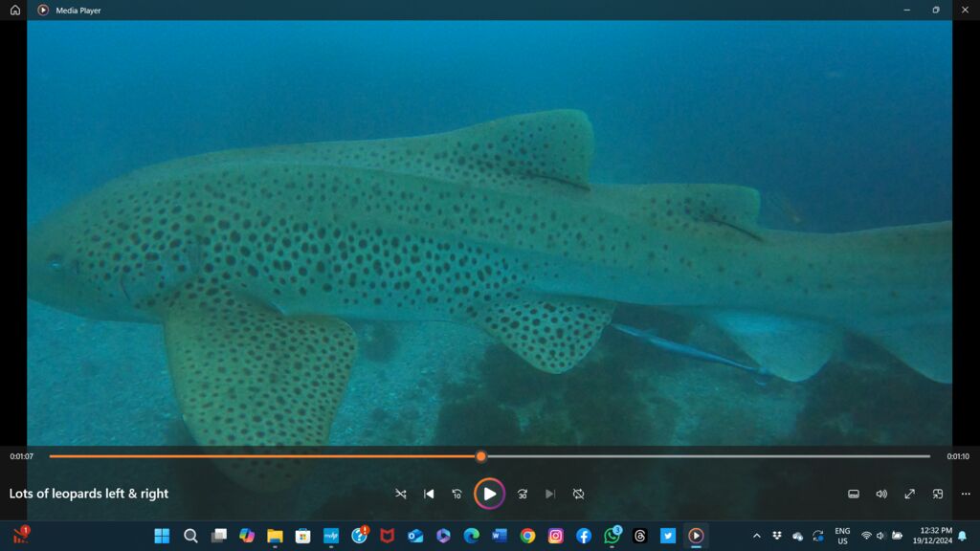This screenshot has width=980, height=551.
Task: Toggle repeat mode
Action: pyautogui.click(x=578, y=494)
